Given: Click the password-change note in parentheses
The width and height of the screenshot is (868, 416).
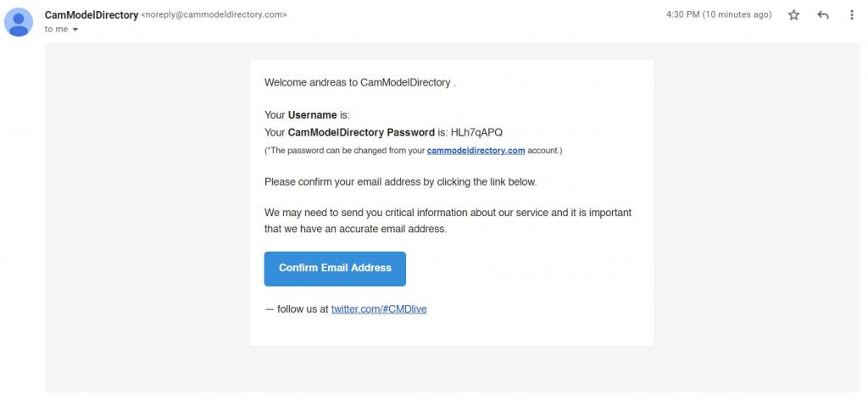Looking at the screenshot, I should (x=413, y=151).
